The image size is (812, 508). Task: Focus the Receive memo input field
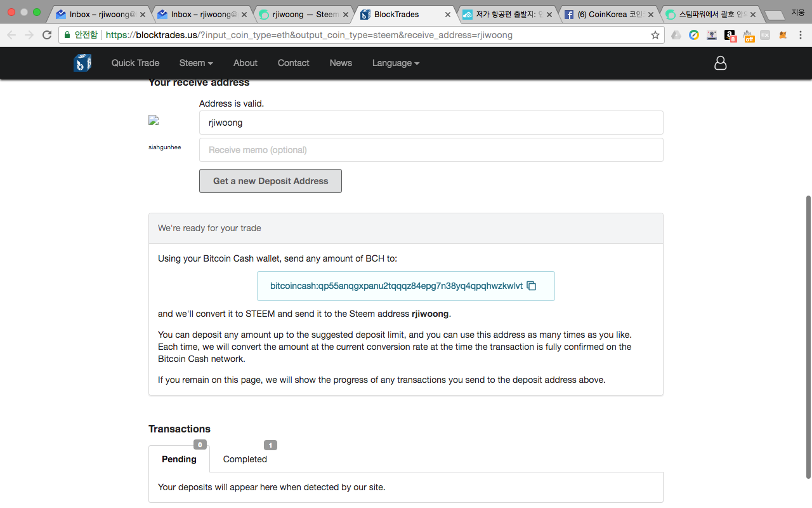[431, 150]
